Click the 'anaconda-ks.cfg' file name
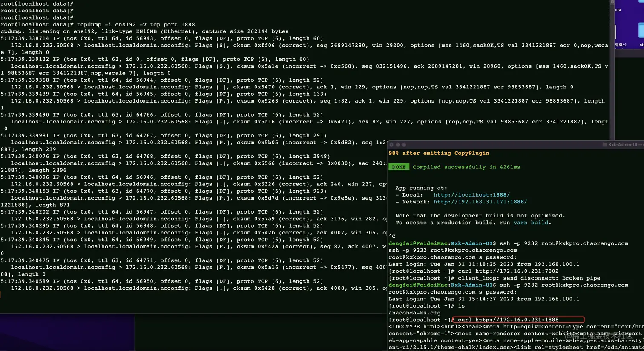The height and width of the screenshot is (351, 644). [414, 313]
